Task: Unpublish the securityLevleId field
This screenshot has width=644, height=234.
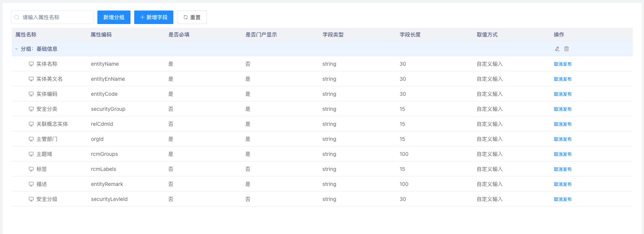Action: 562,199
